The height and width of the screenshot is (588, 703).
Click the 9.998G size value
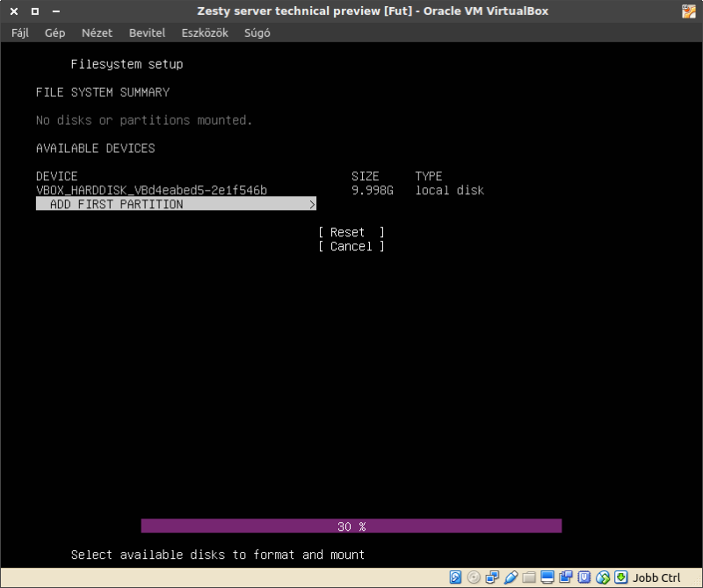pyautogui.click(x=372, y=190)
